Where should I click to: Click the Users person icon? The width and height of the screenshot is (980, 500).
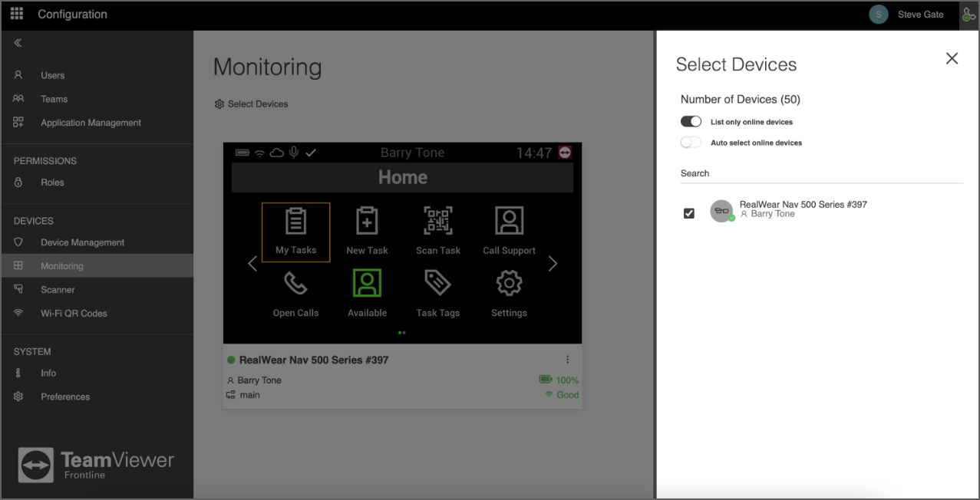click(x=18, y=75)
